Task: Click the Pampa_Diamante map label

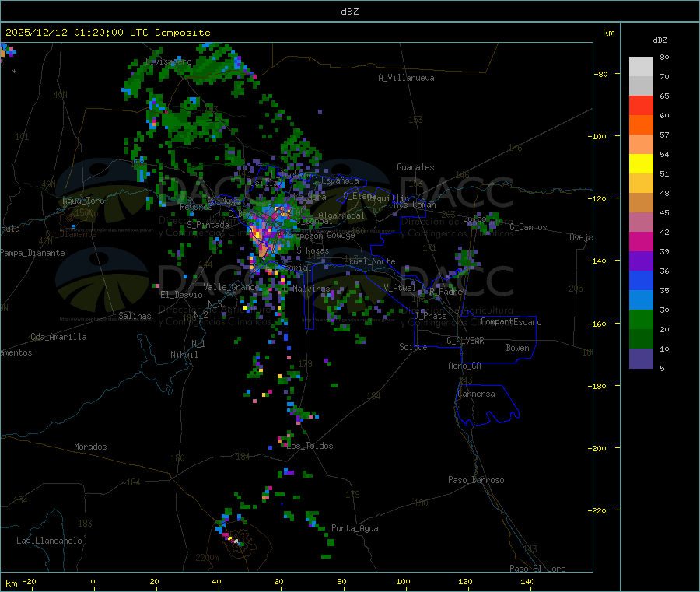Action: pyautogui.click(x=33, y=253)
